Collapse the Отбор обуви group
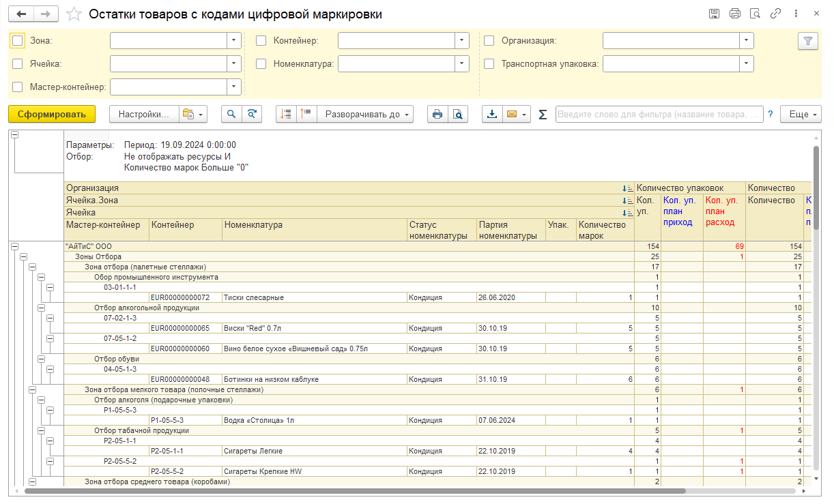Image resolution: width=834 pixels, height=504 pixels. pyautogui.click(x=42, y=359)
